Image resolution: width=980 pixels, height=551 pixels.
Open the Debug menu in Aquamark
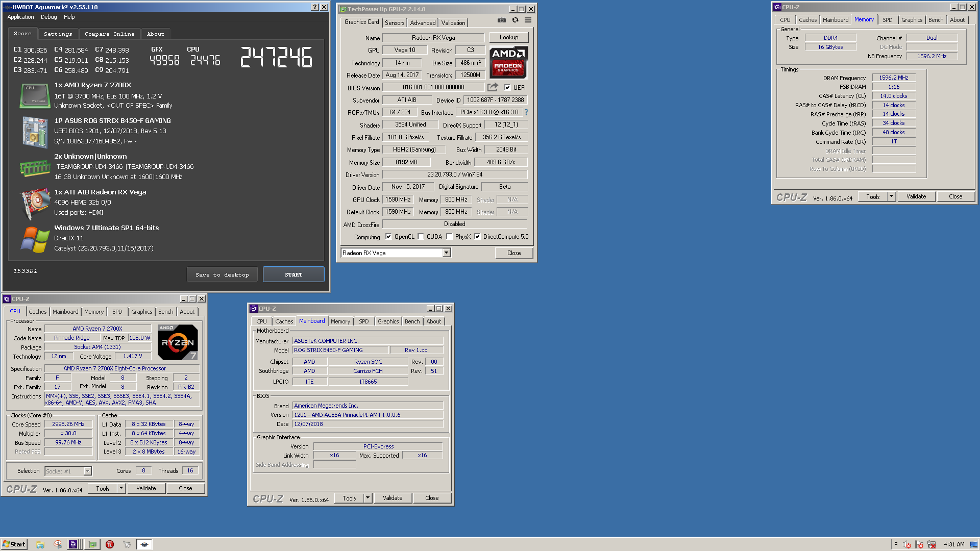[x=49, y=17]
